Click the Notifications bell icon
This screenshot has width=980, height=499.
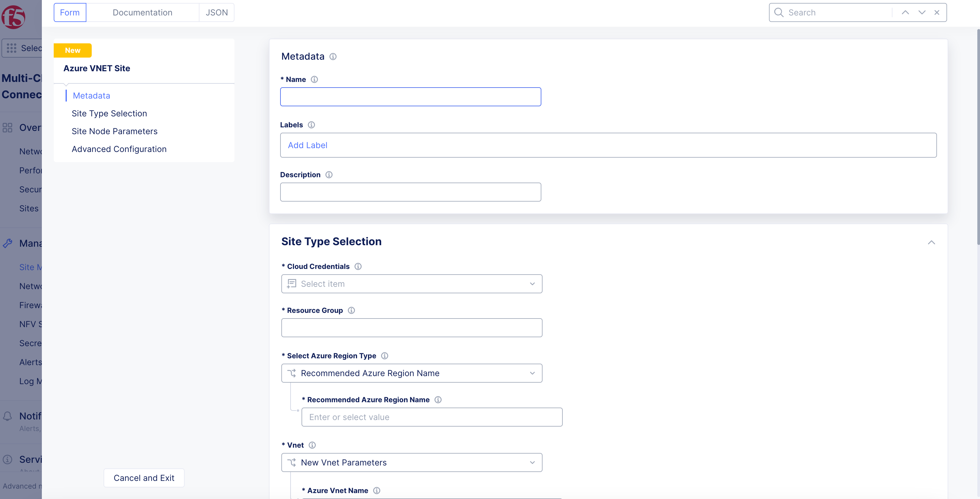[8, 416]
